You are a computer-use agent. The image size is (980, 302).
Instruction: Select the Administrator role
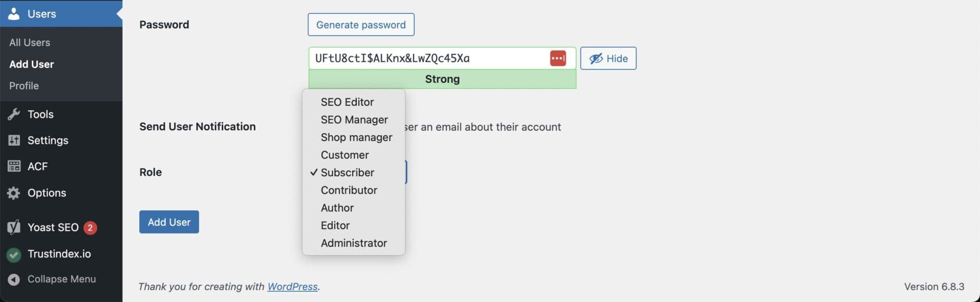(354, 243)
